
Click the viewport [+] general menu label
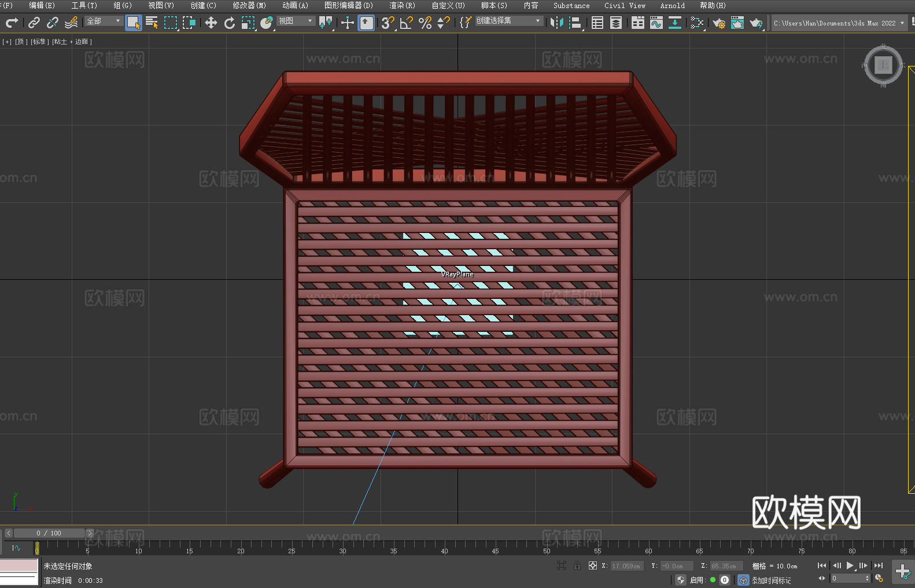pyautogui.click(x=7, y=42)
